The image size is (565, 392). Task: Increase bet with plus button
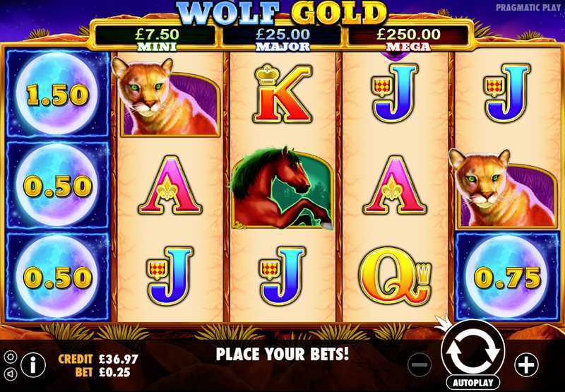coord(526,365)
